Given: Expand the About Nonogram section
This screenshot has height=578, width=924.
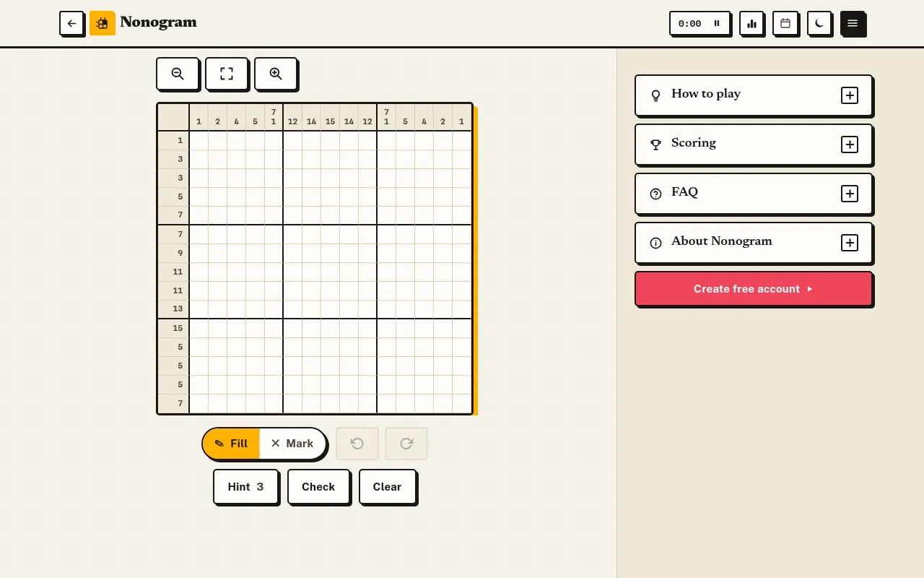Looking at the screenshot, I should coord(754,242).
